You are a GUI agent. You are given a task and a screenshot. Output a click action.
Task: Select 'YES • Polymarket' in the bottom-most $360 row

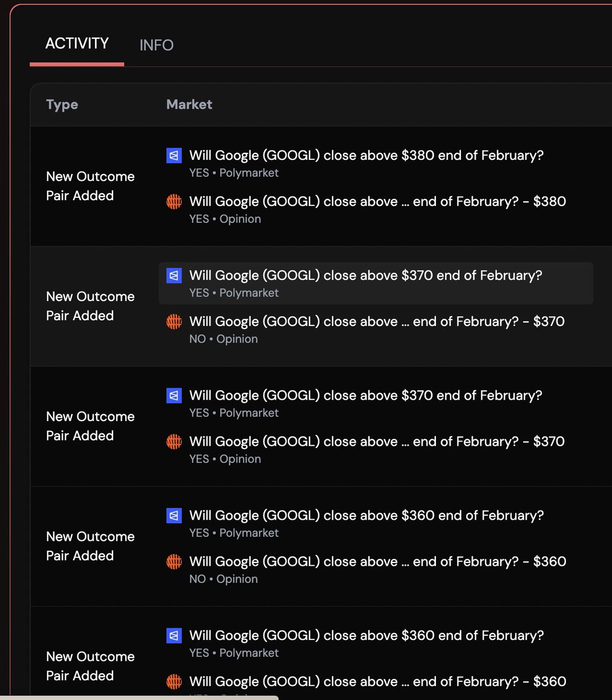tap(234, 654)
